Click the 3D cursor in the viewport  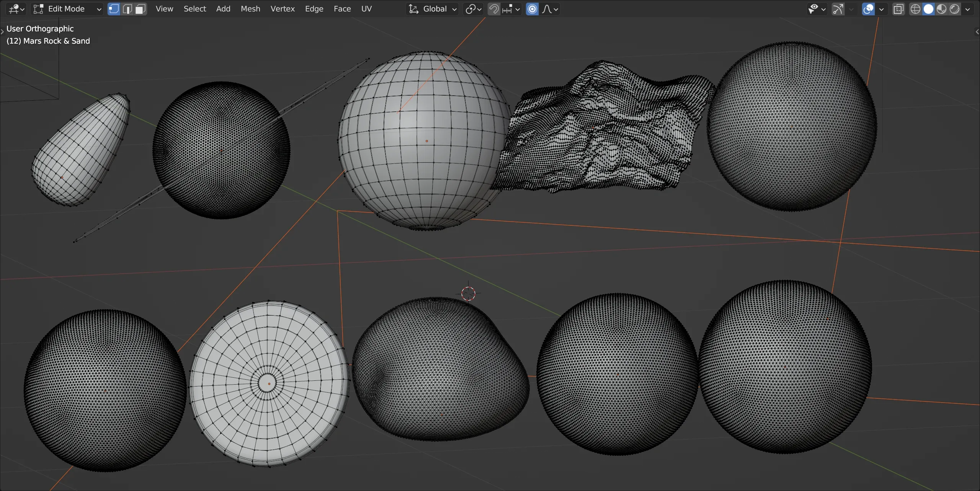pos(468,294)
